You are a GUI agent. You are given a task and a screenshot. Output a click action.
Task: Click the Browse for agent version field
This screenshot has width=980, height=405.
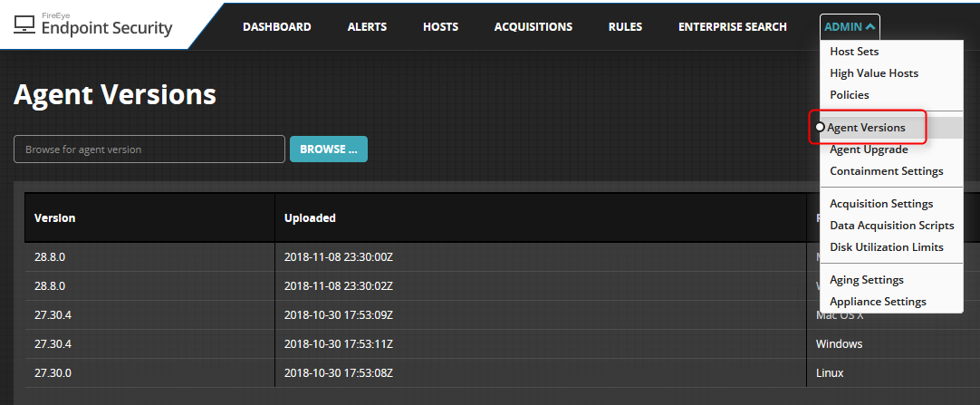click(149, 149)
